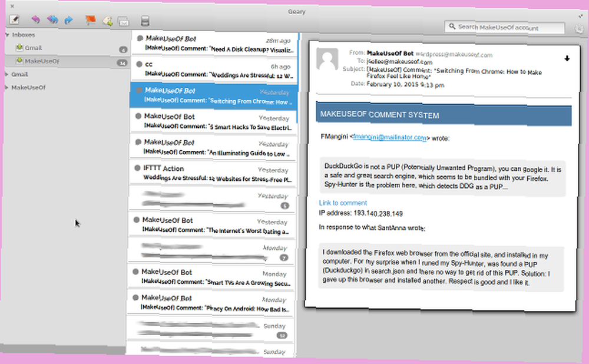Click SantAnna's quoted comment block
The width and height of the screenshot is (589, 364).
point(441,267)
